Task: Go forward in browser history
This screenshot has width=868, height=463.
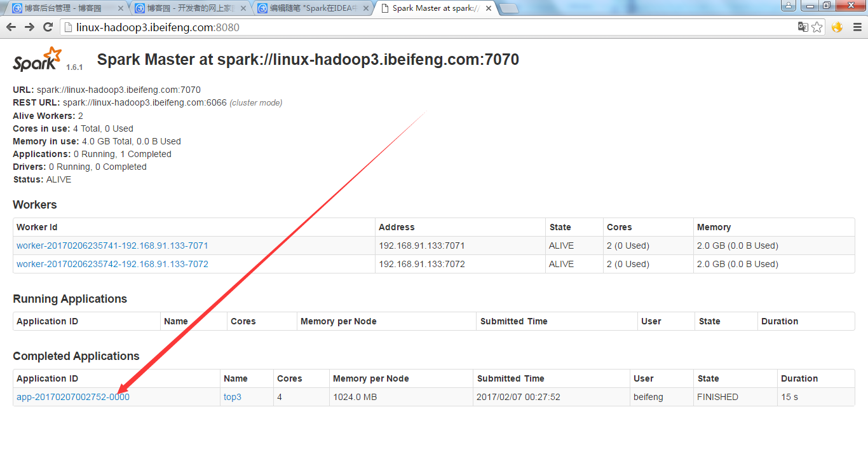Action: pyautogui.click(x=29, y=27)
